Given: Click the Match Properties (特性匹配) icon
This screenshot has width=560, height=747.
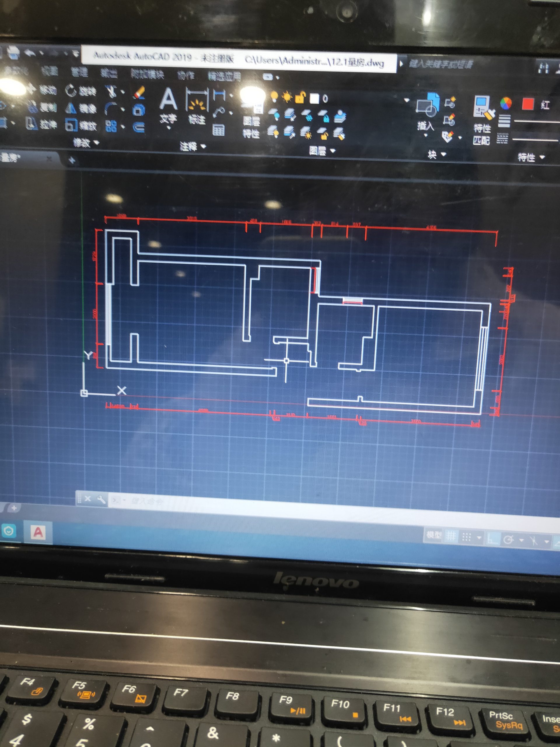Looking at the screenshot, I should 483,120.
